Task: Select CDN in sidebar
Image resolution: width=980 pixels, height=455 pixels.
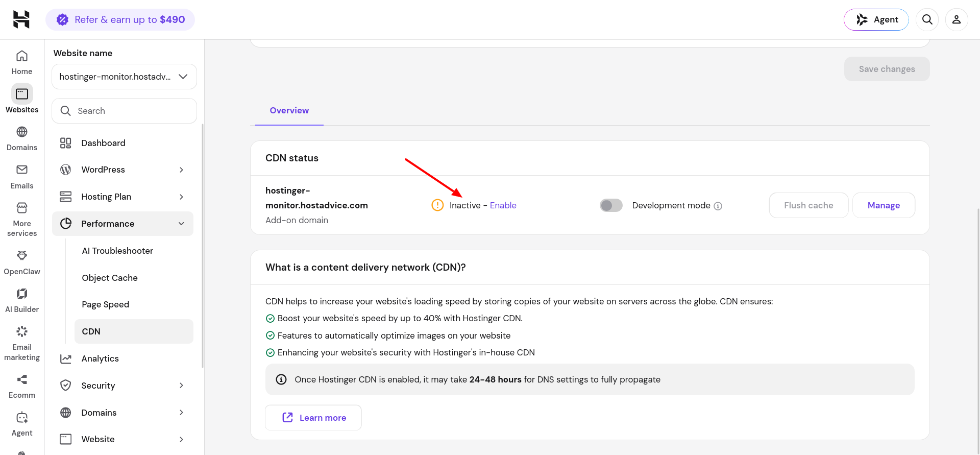Action: (x=134, y=331)
